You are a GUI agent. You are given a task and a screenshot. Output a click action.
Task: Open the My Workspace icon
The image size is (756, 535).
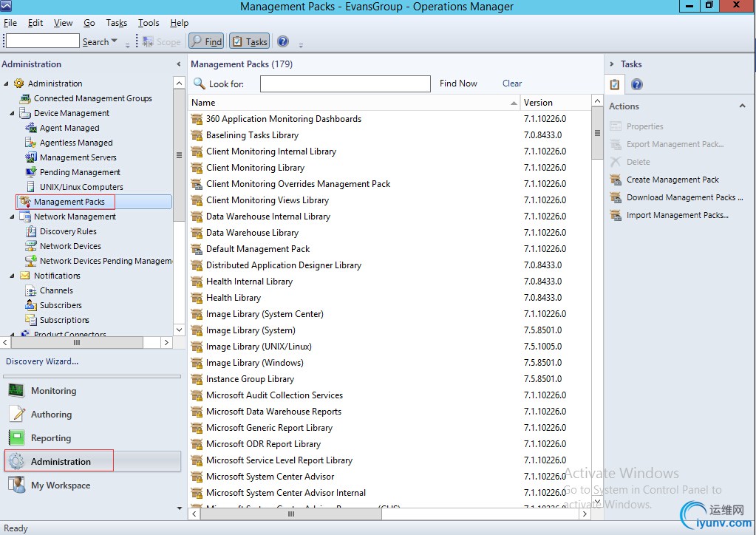(16, 485)
